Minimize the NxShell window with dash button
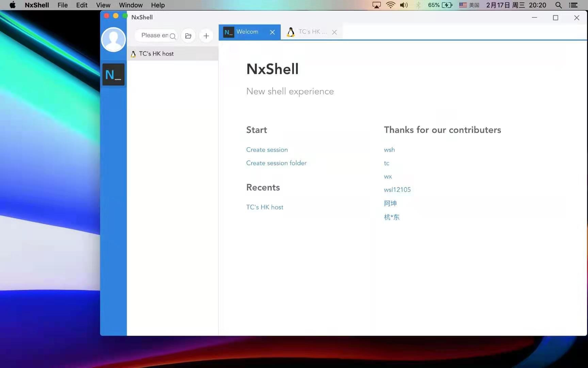The width and height of the screenshot is (588, 368). 535,17
